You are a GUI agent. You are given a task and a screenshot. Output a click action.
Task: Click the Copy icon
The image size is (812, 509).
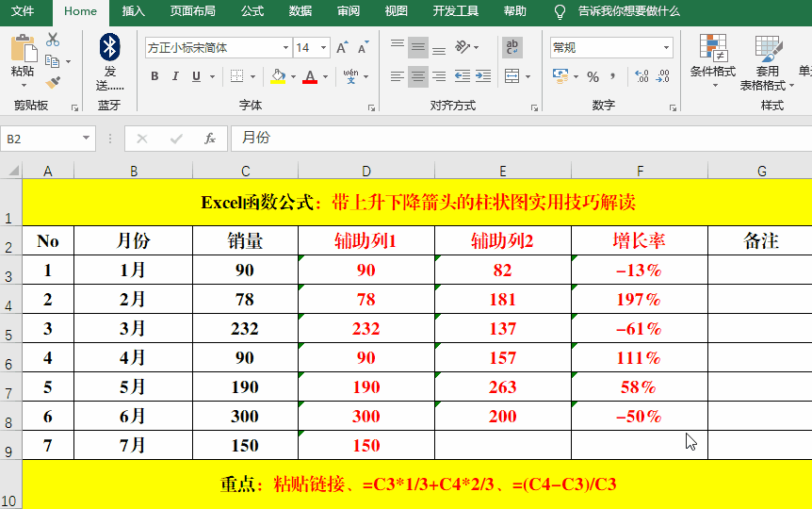[x=53, y=61]
